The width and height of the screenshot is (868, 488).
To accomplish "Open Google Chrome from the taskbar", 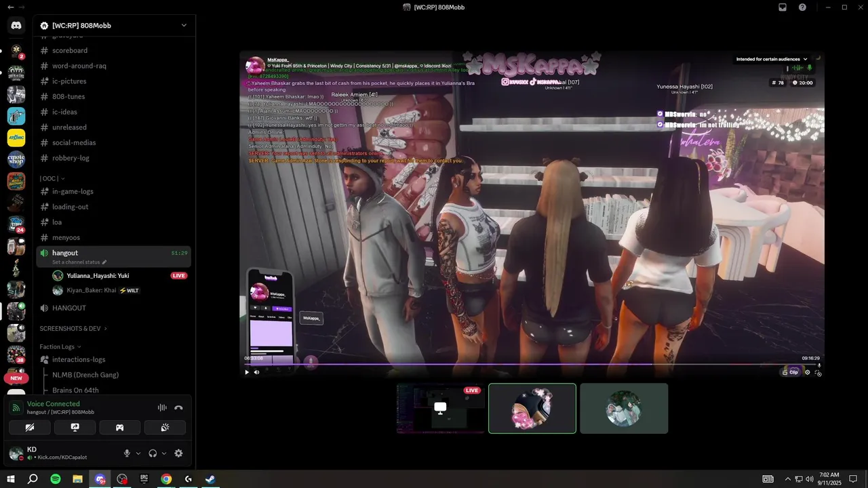I will 166,479.
